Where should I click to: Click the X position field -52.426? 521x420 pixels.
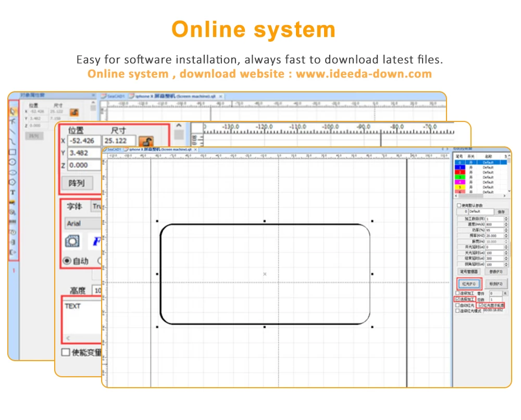coord(84,141)
